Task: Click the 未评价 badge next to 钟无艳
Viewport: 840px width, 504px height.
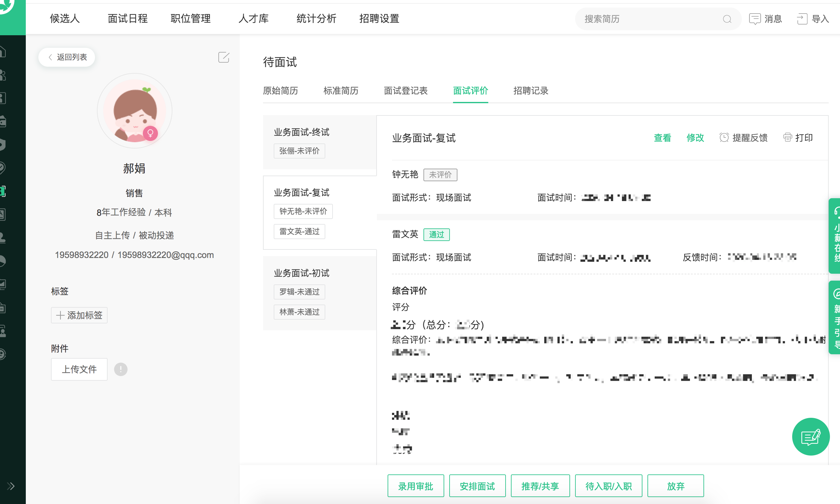Action: coord(440,175)
